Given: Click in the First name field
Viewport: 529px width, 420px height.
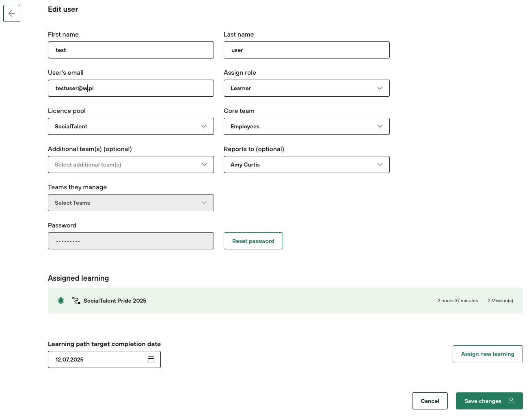Looking at the screenshot, I should (131, 50).
